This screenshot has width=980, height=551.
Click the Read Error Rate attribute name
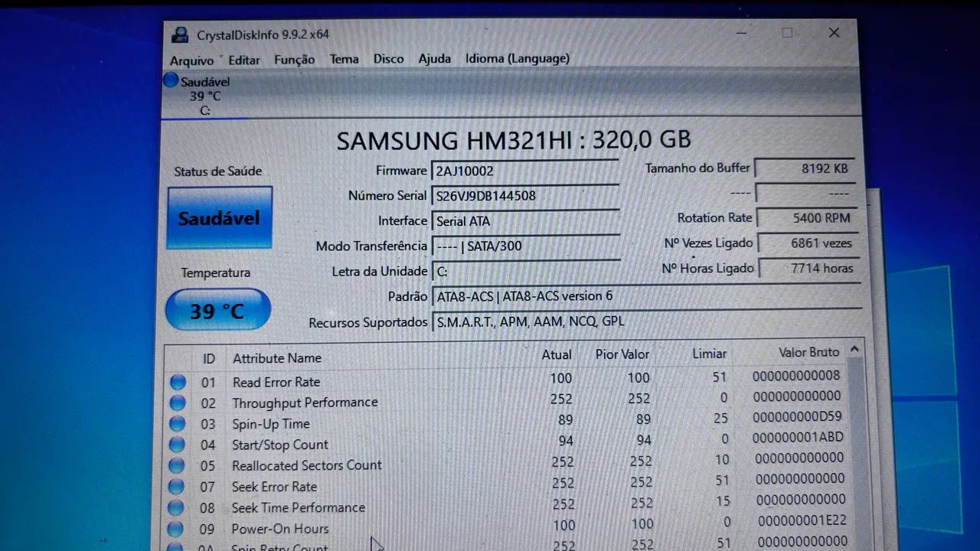pyautogui.click(x=276, y=382)
